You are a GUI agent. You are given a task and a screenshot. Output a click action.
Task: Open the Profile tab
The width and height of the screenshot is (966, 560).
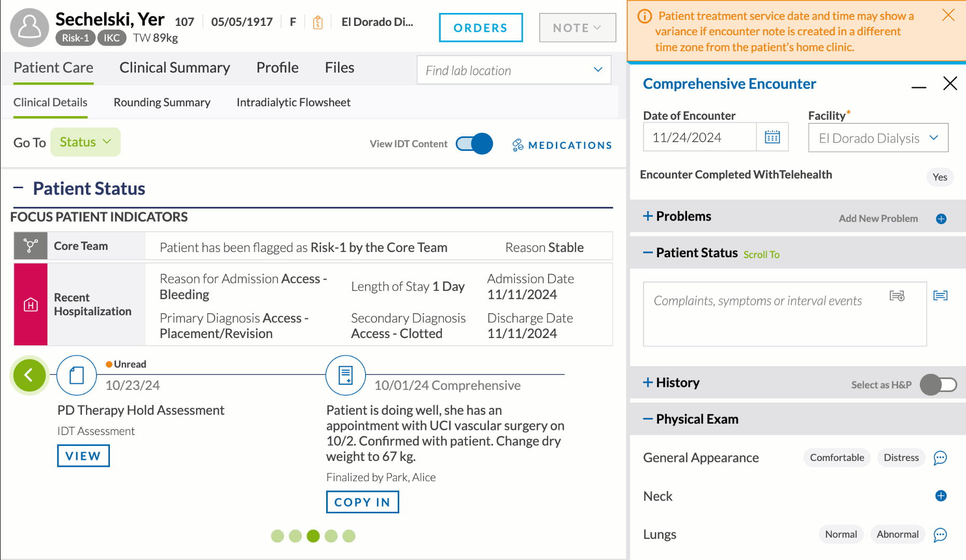277,67
